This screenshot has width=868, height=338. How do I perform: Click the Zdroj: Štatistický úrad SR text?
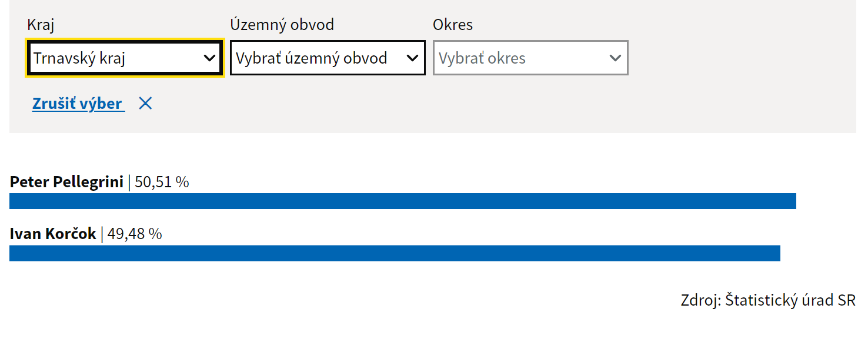pyautogui.click(x=767, y=300)
